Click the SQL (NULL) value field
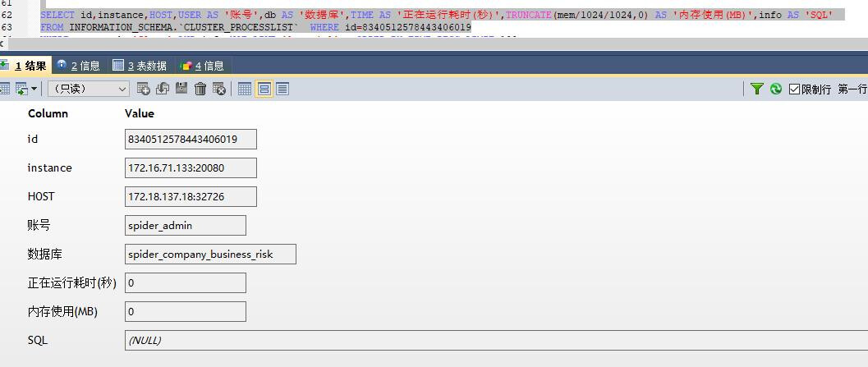 click(x=493, y=340)
